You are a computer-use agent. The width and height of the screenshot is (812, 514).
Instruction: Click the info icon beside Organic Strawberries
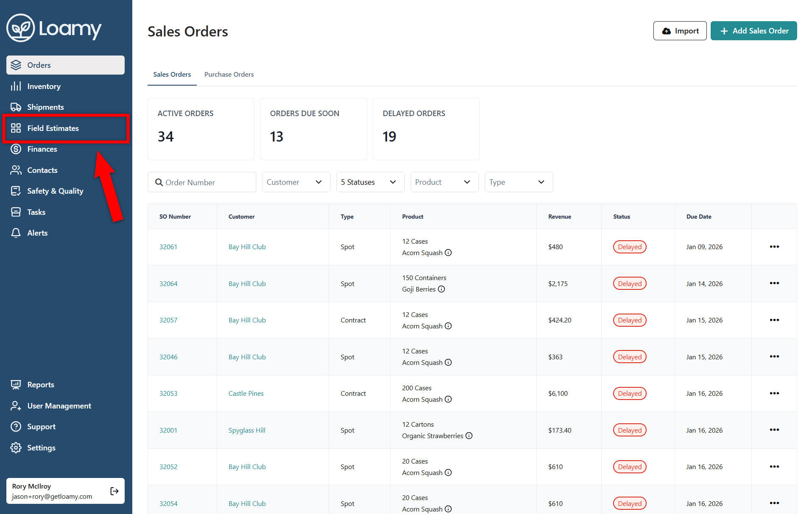[x=469, y=436]
